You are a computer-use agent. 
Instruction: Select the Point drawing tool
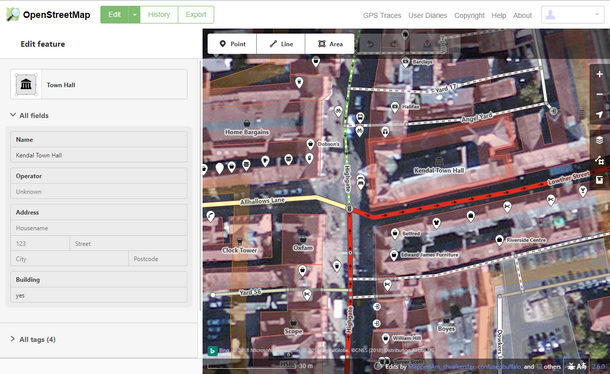tap(232, 44)
